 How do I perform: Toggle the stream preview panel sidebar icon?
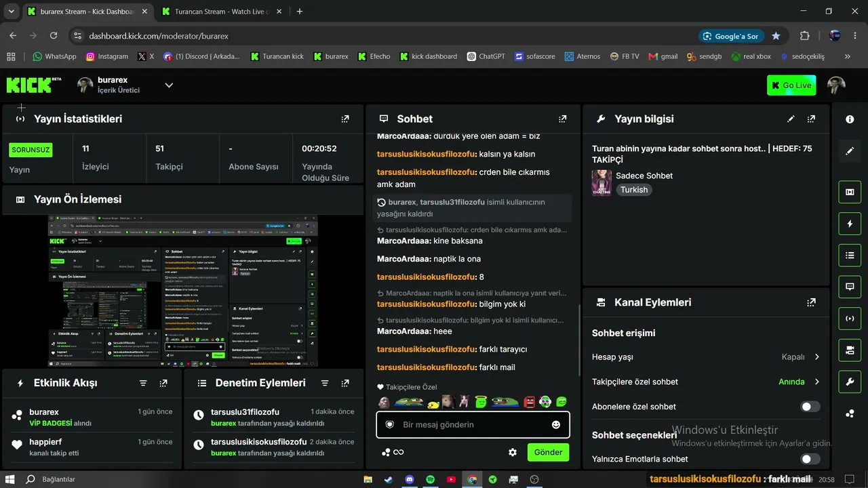click(x=850, y=192)
